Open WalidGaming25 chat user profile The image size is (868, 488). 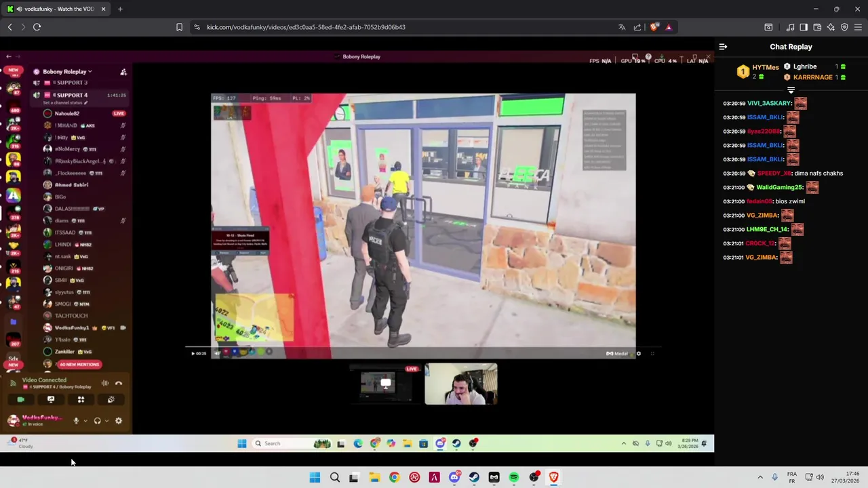(780, 188)
